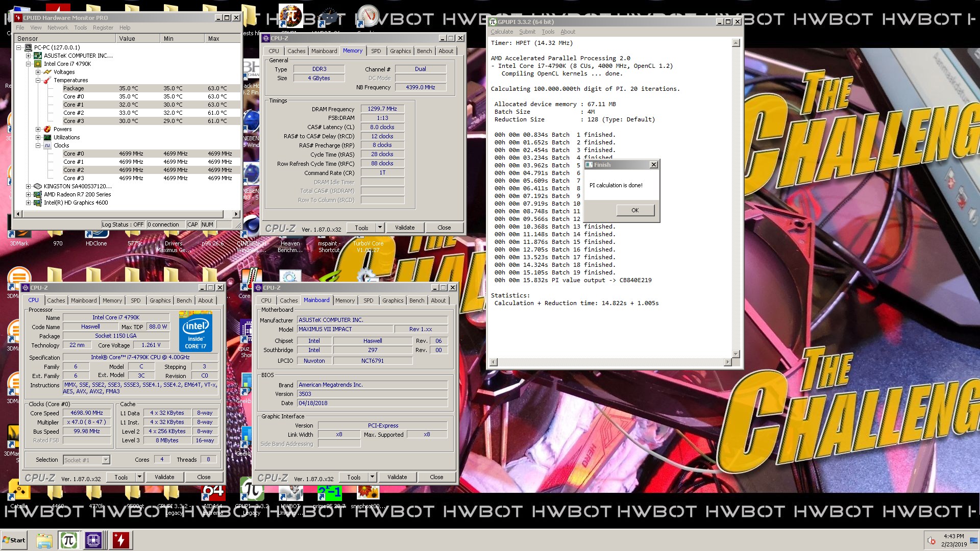Viewport: 980px width, 551px height.
Task: Open Windows Explorer from the taskbar
Action: point(44,540)
